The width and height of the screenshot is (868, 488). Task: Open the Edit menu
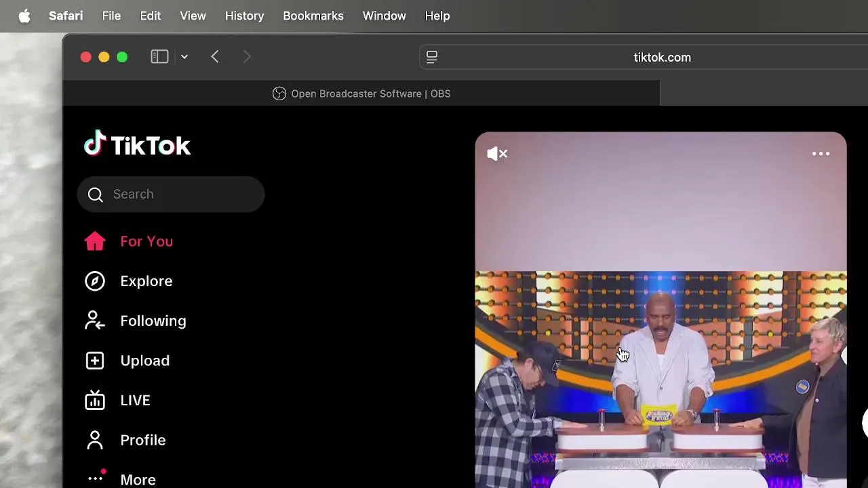click(x=151, y=16)
